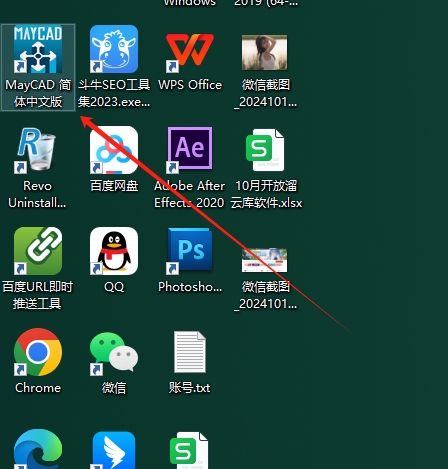This screenshot has height=469, width=448.
Task: Open the 百度URL即时推送工具 shortcut
Action: click(38, 251)
